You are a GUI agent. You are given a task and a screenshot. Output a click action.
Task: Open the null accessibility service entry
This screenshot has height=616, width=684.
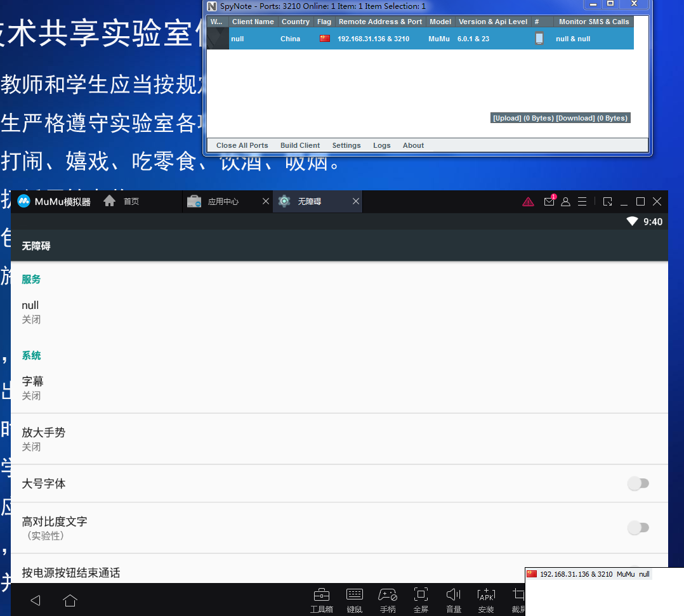point(339,312)
